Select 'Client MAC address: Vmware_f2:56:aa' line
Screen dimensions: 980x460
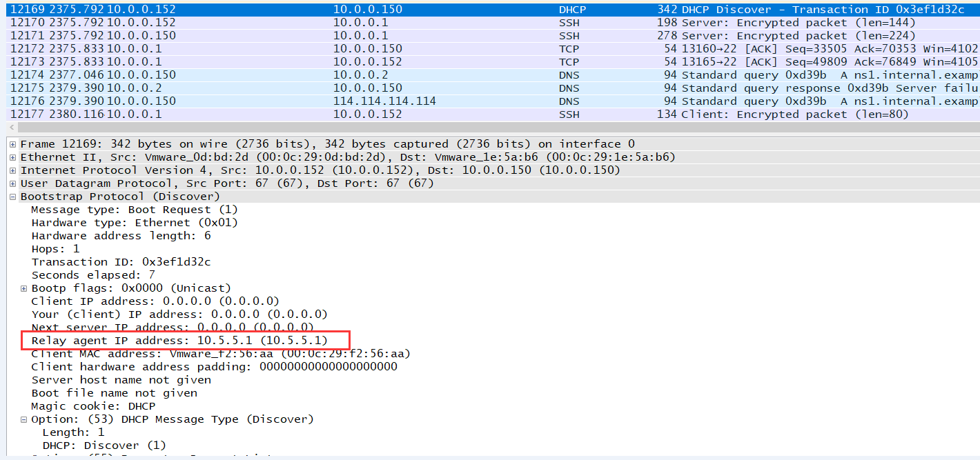tap(221, 354)
